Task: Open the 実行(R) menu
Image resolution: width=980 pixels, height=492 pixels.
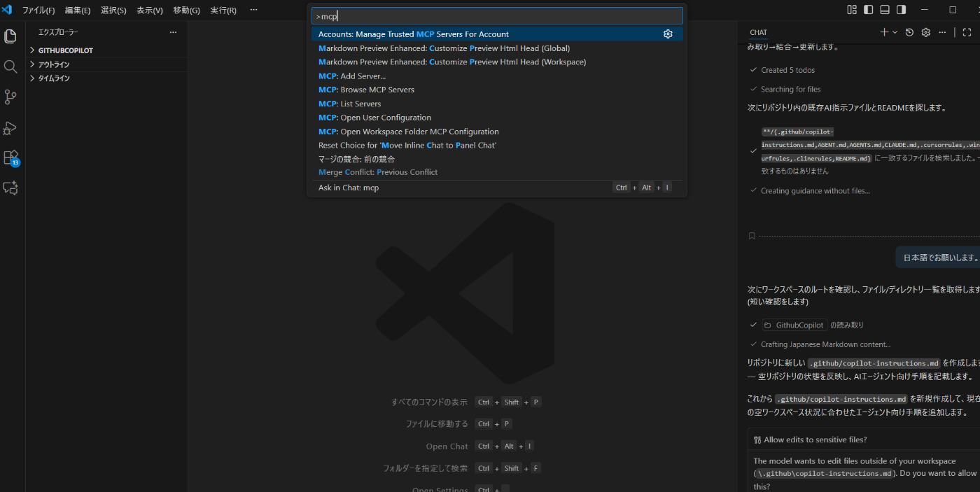Action: coord(223,10)
